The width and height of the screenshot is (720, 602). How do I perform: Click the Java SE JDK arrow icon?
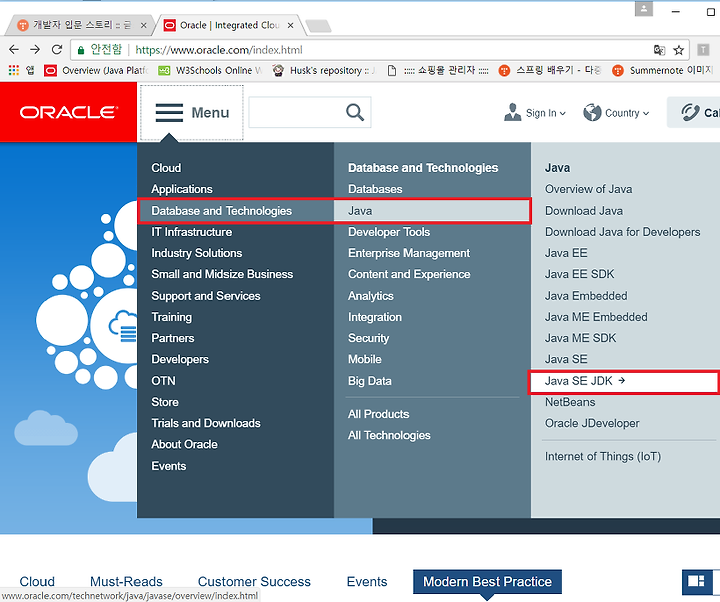(x=621, y=381)
